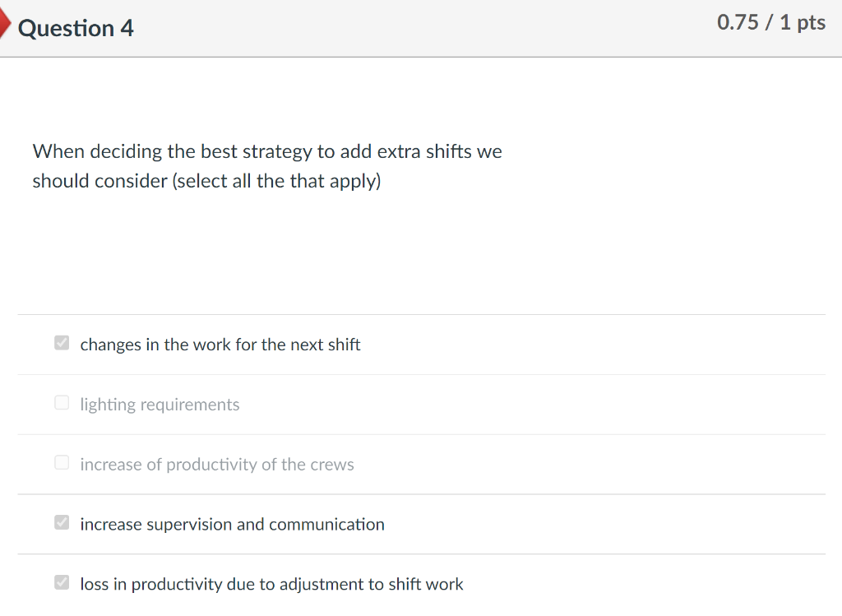Click 'loss in productivity due to adjustment to shift work' text
842x616 pixels.
point(271,585)
